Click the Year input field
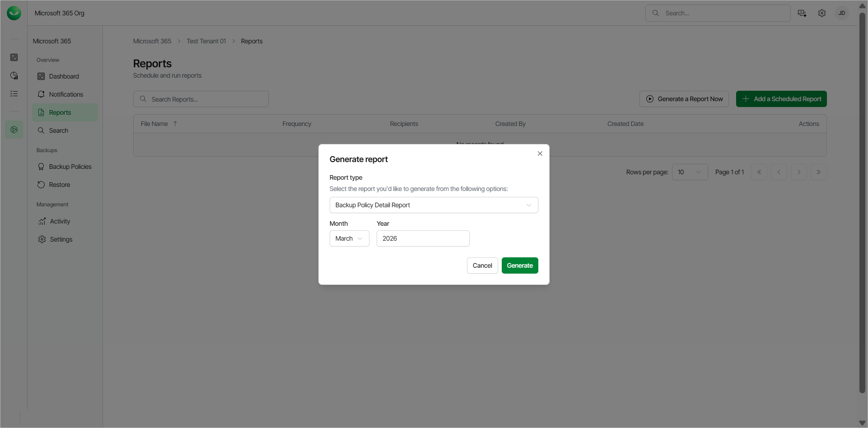 click(423, 238)
